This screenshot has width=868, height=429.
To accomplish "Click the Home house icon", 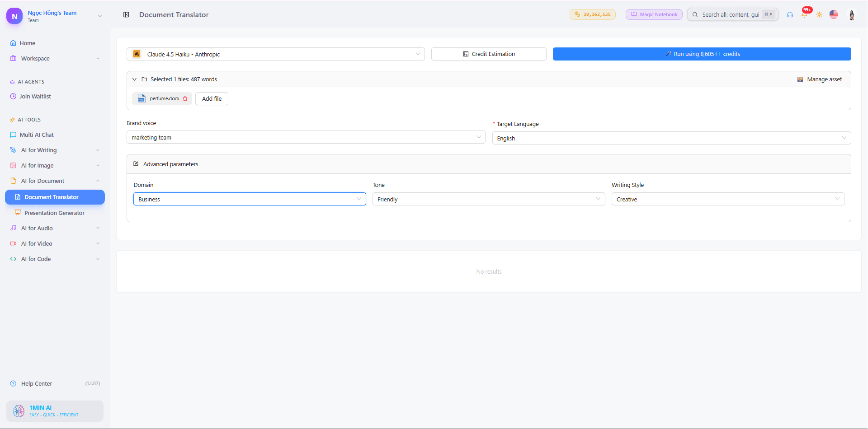I will [x=13, y=43].
